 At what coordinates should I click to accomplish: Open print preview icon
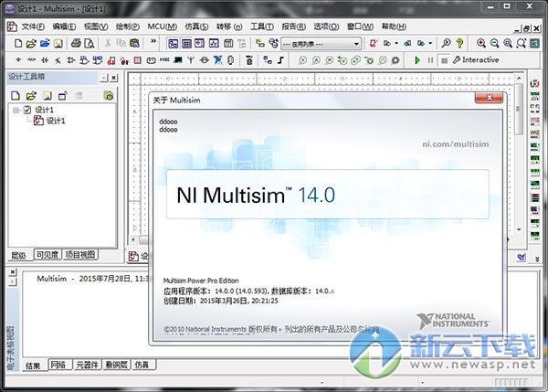pos(90,43)
